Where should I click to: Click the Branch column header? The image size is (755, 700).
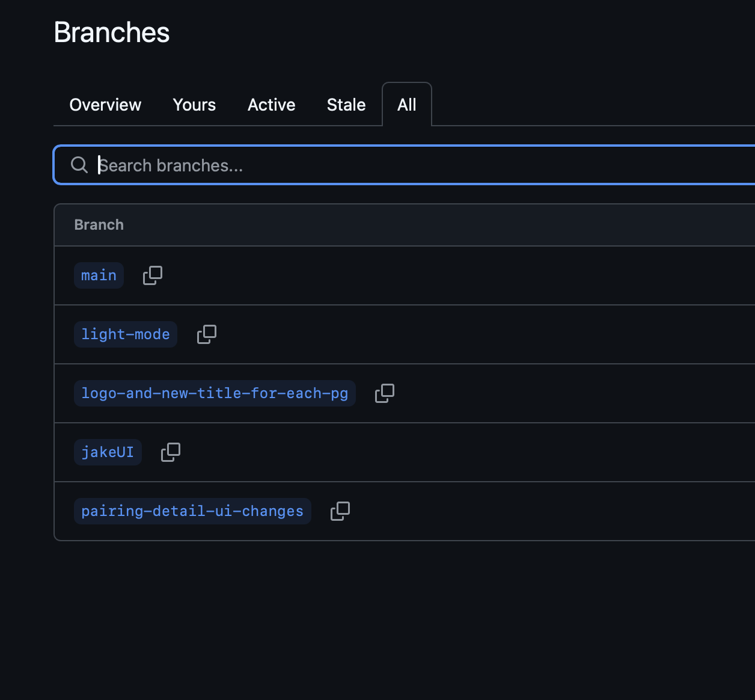pyautogui.click(x=99, y=225)
